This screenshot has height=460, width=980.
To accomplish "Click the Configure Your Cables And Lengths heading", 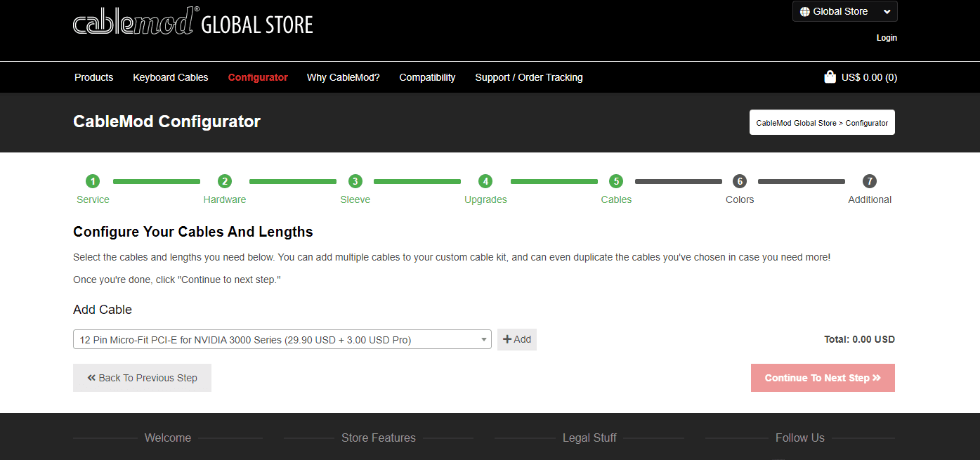I will [193, 232].
